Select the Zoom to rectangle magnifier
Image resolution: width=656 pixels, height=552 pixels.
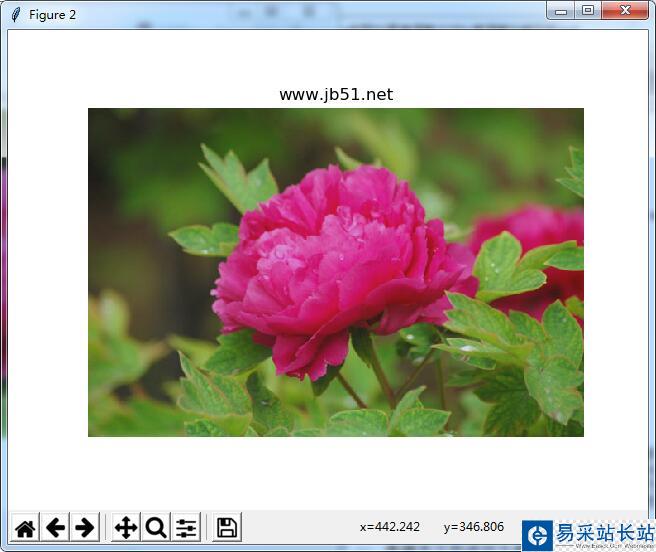156,527
